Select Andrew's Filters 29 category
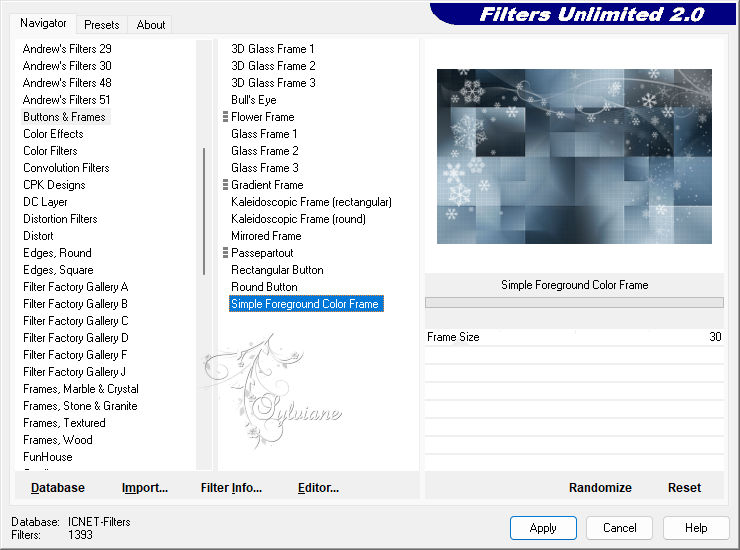This screenshot has width=740, height=550. tap(67, 49)
